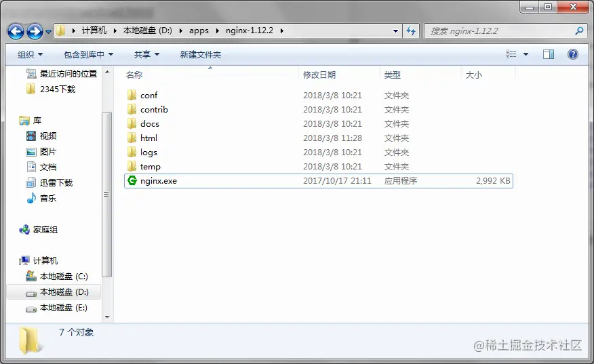
Task: Open the recent pages dropdown arrow
Action: [49, 32]
